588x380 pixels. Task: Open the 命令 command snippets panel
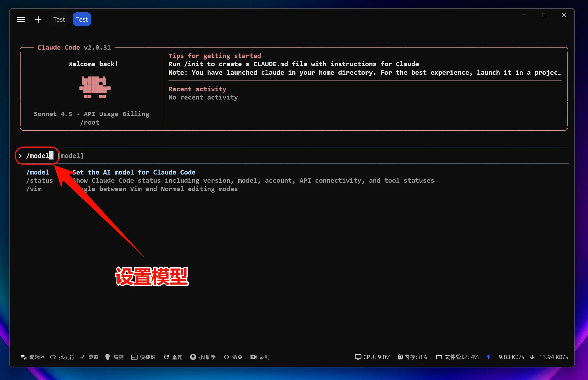click(x=233, y=357)
